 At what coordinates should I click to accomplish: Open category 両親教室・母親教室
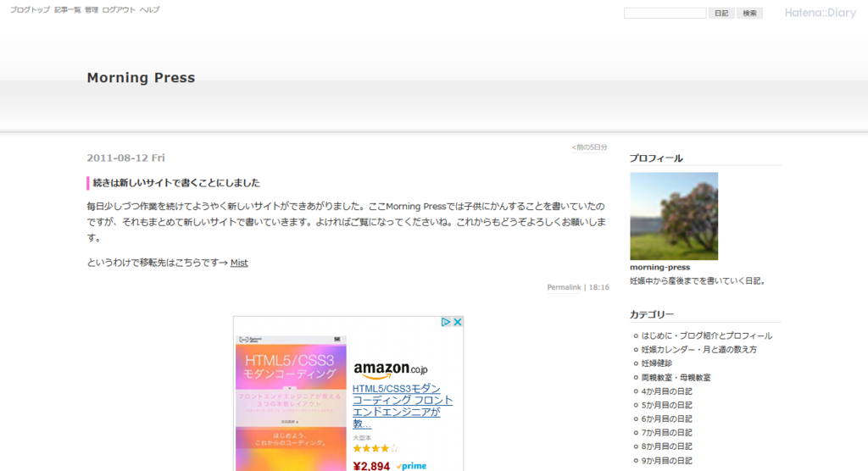pos(676,378)
